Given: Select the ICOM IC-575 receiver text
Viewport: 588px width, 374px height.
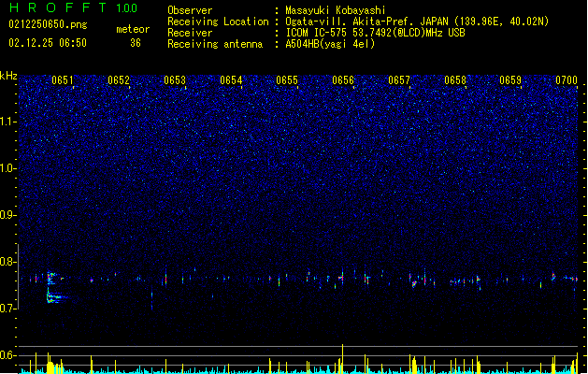Looking at the screenshot, I should click(x=376, y=33).
